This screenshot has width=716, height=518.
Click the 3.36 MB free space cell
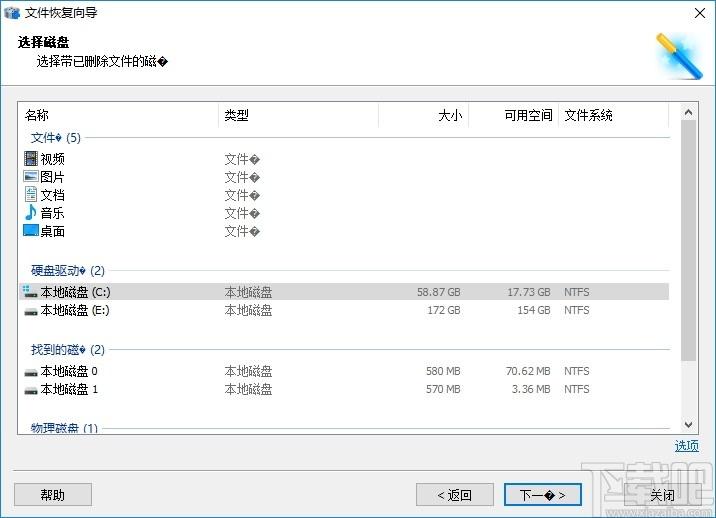pos(531,389)
